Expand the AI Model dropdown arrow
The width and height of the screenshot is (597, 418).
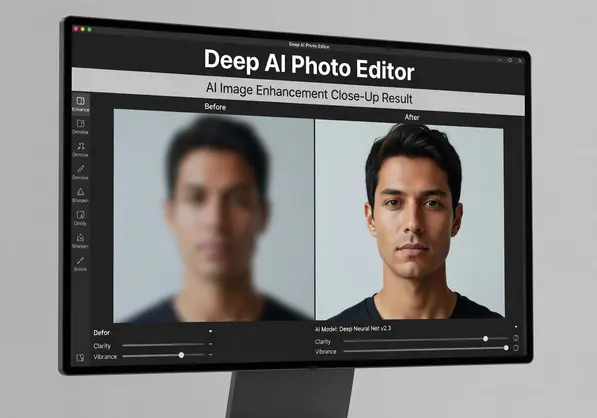(516, 327)
